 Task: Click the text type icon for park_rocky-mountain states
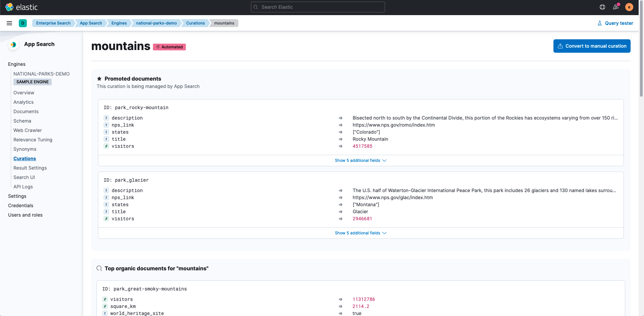point(106,132)
